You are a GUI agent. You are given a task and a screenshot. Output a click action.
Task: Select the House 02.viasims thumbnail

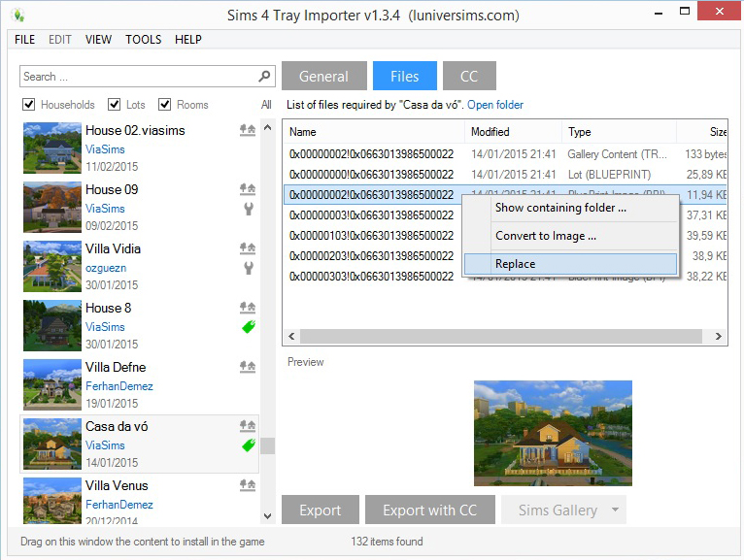pyautogui.click(x=52, y=148)
